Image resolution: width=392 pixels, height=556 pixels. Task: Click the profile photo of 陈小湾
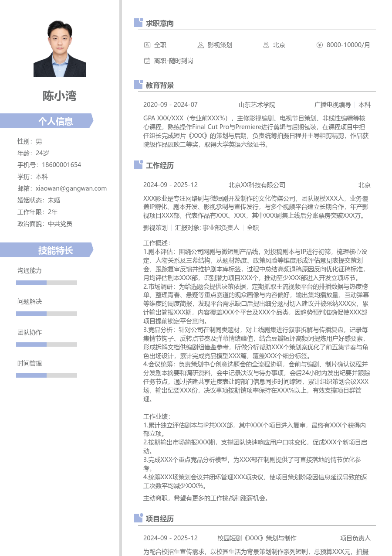[x=60, y=49]
